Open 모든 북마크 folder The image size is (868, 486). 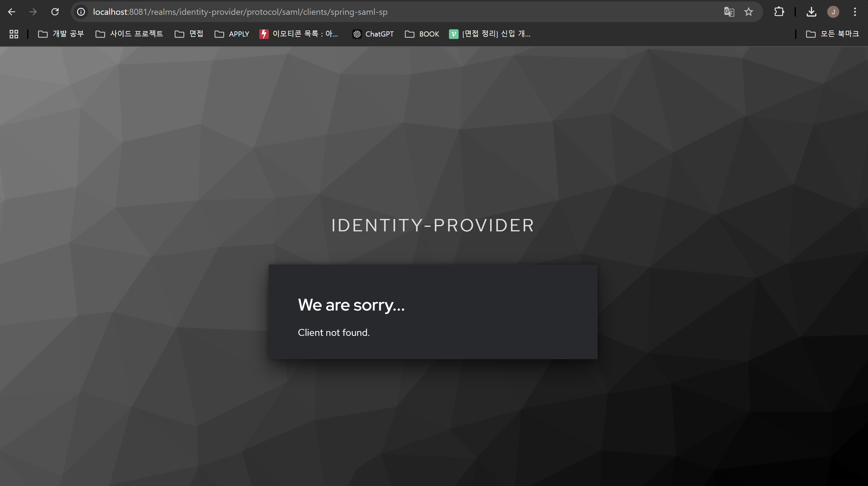tap(832, 34)
